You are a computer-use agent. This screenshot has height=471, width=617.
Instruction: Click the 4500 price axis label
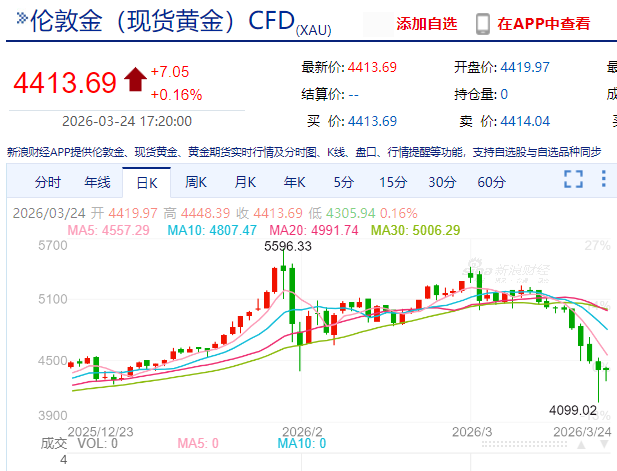coord(53,360)
